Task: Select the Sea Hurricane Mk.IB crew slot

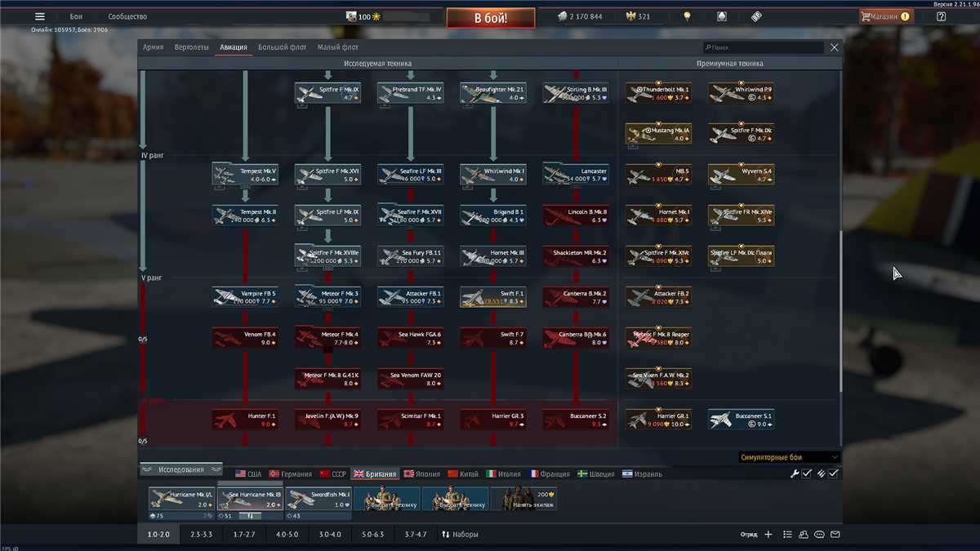Action: tap(250, 499)
